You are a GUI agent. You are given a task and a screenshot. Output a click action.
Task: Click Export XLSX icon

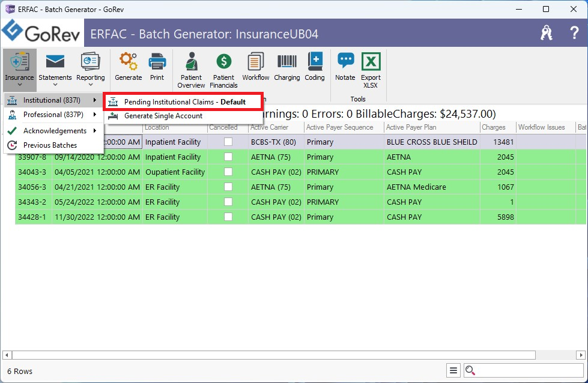(371, 61)
